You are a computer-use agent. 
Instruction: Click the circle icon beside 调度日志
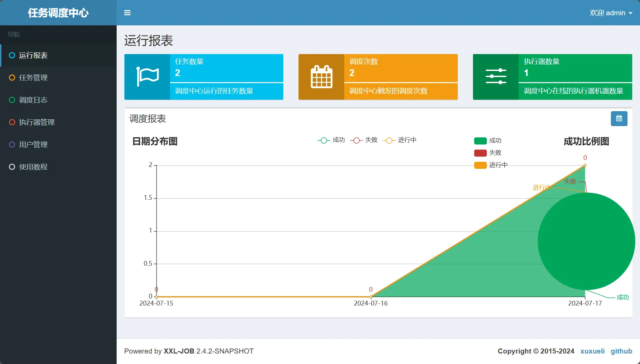coord(12,100)
